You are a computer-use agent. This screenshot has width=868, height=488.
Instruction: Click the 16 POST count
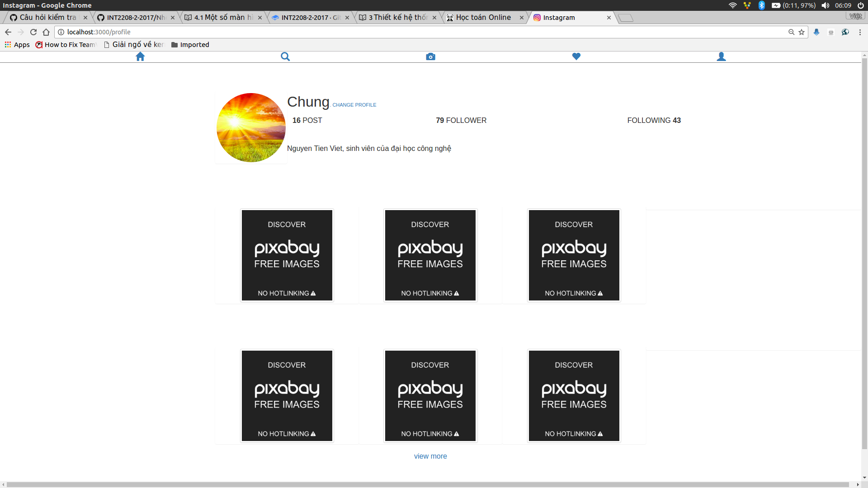click(307, 121)
